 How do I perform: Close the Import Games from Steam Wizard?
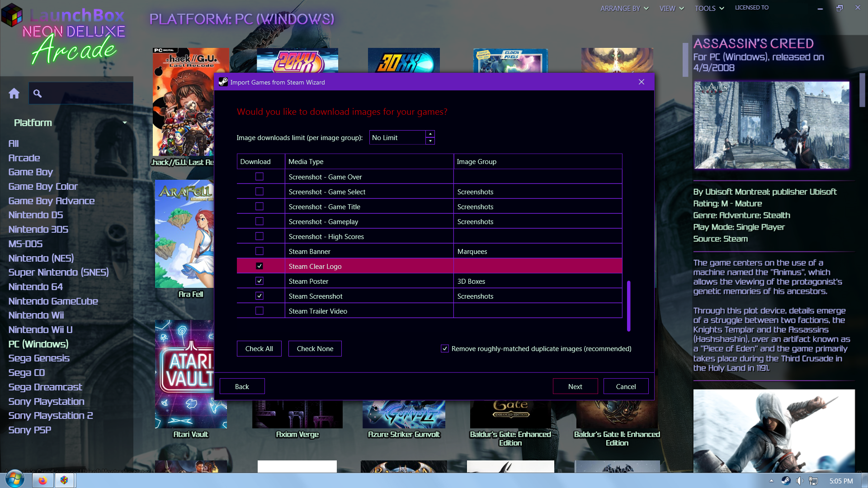pyautogui.click(x=642, y=82)
